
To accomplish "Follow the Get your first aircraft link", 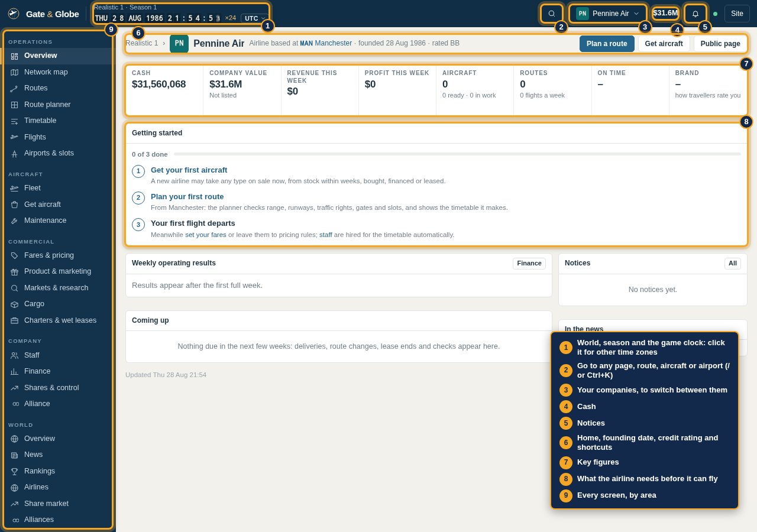I will 189,170.
